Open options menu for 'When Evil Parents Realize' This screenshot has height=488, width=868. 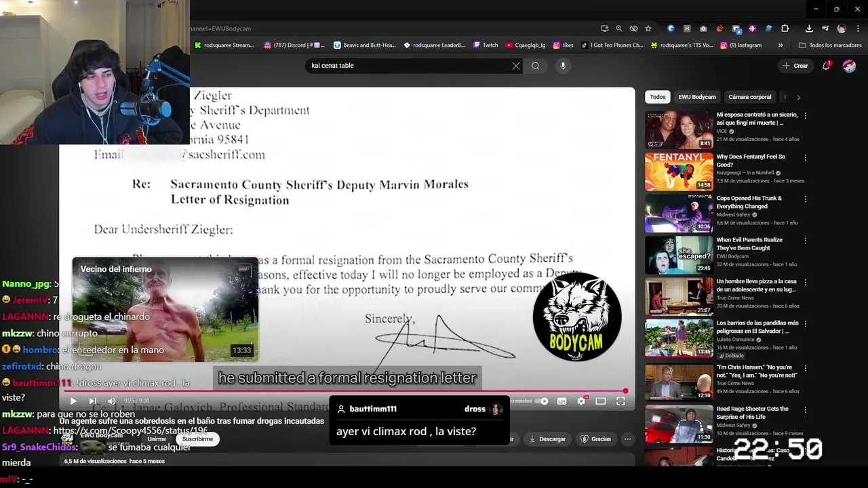tap(805, 241)
